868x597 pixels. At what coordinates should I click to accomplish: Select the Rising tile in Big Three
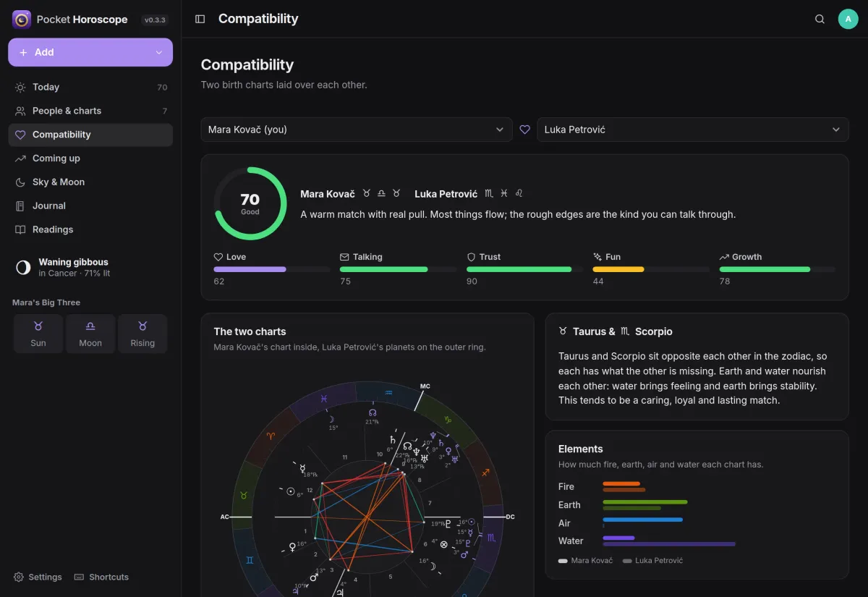(x=142, y=334)
